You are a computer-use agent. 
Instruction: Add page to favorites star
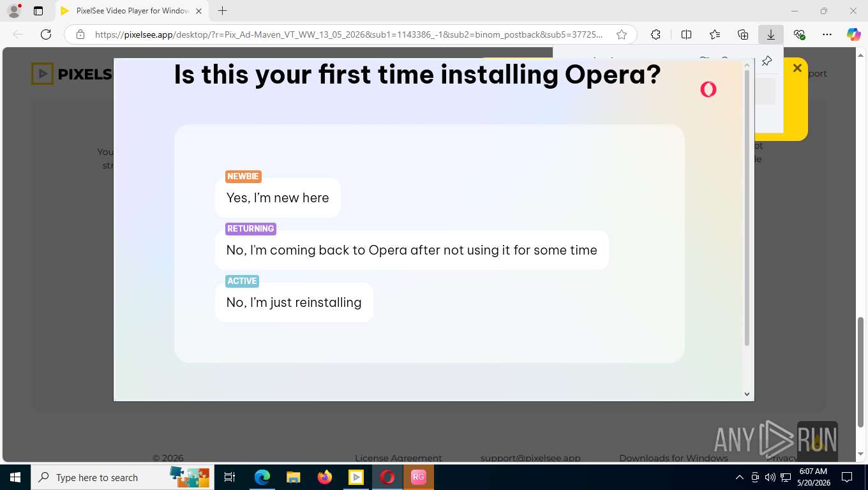tap(622, 34)
